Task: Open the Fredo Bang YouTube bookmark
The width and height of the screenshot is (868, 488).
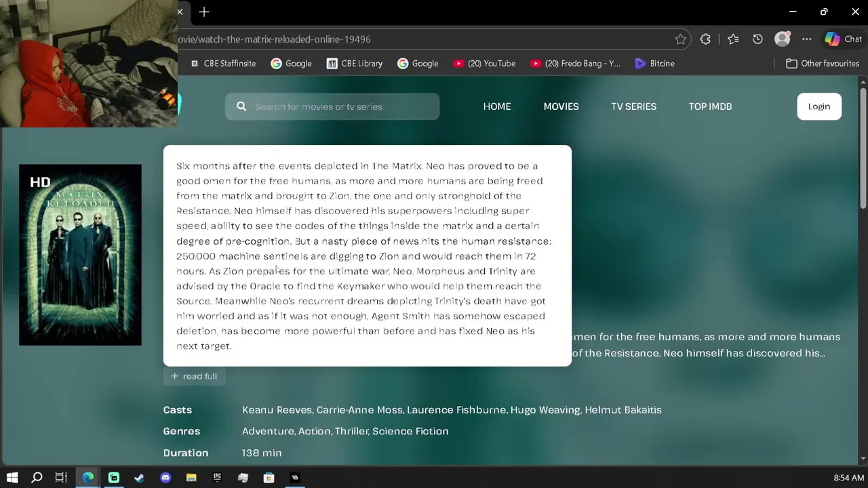Action: tap(575, 63)
